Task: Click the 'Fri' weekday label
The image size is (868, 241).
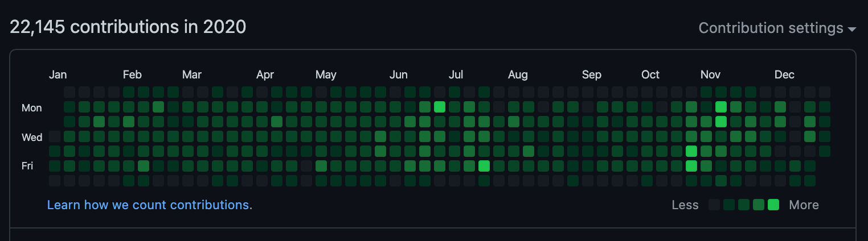Action: pyautogui.click(x=28, y=166)
